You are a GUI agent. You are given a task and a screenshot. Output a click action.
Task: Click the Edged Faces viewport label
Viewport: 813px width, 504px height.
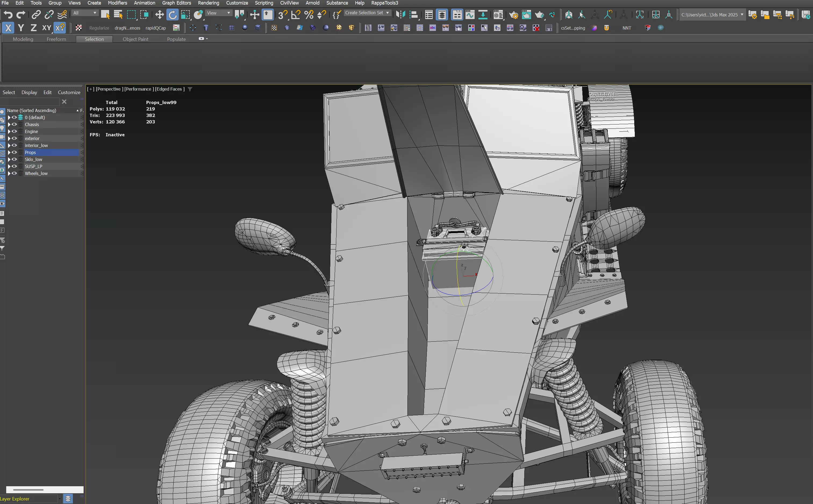point(170,89)
